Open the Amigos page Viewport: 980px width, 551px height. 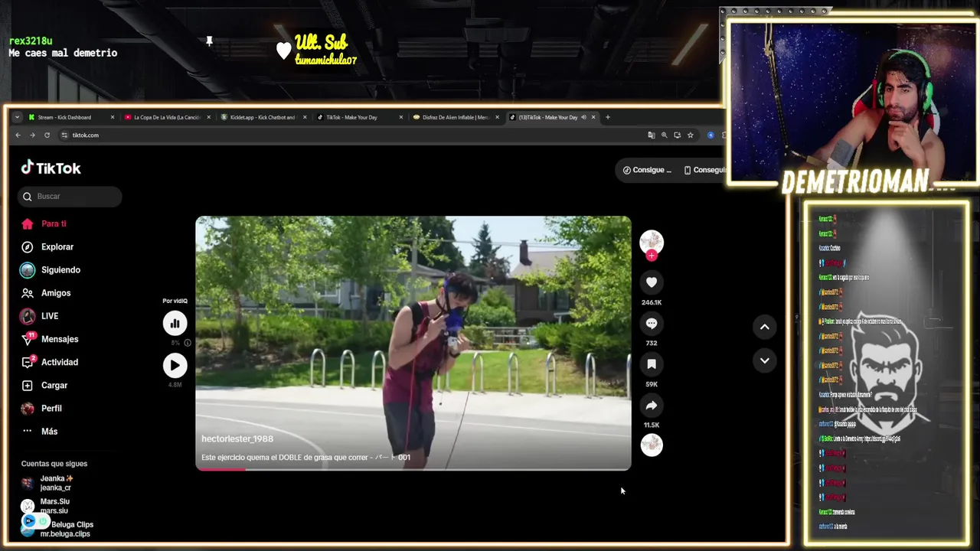pos(56,293)
